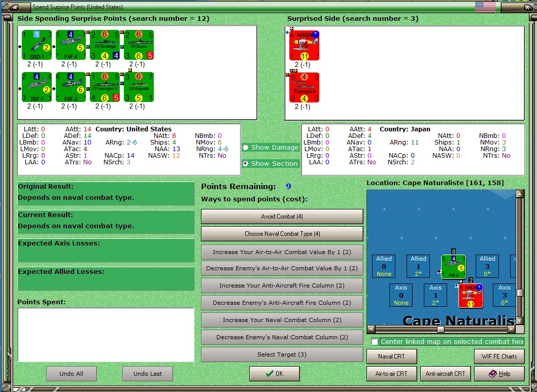
Task: Select the CA Augusta cruiser counter
Action: coord(139,87)
